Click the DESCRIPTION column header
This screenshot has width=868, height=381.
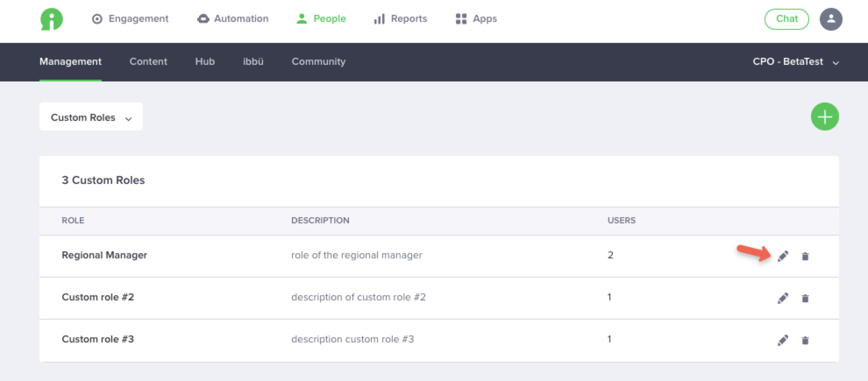(320, 220)
